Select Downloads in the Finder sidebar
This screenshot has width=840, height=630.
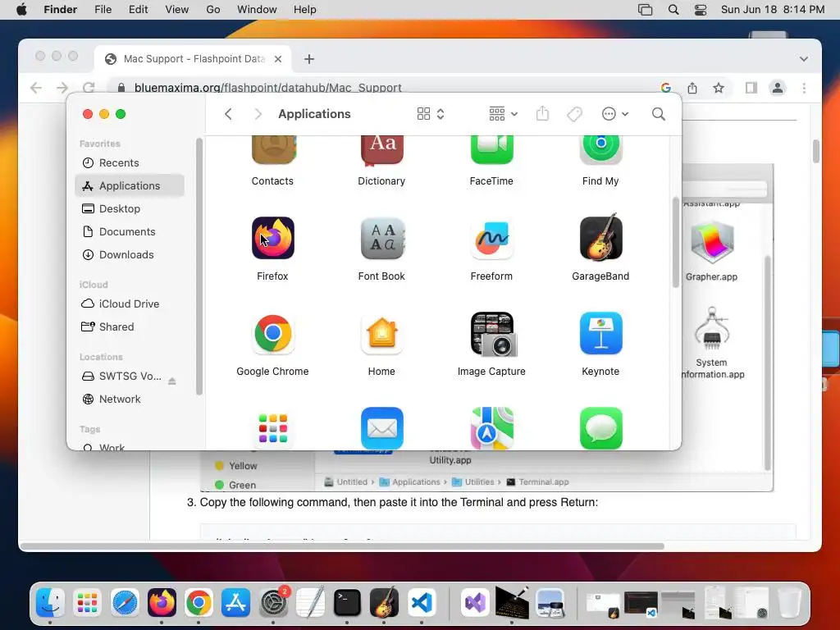[130, 255]
